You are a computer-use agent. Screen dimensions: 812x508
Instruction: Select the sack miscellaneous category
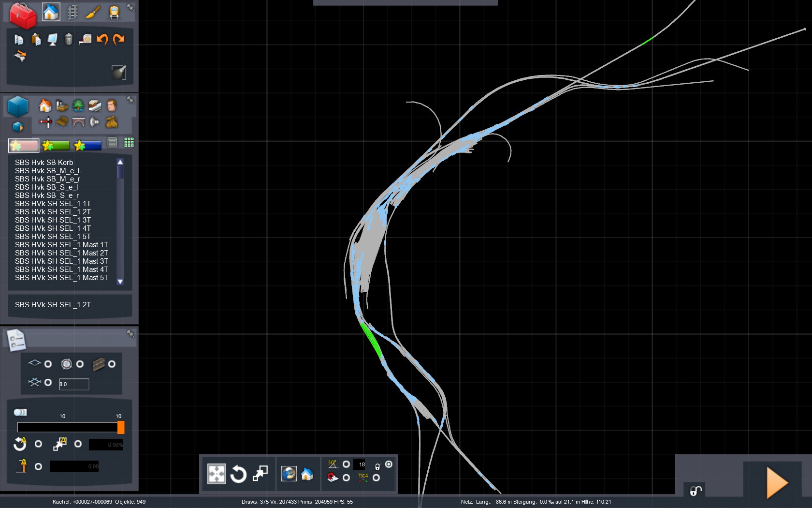[112, 122]
